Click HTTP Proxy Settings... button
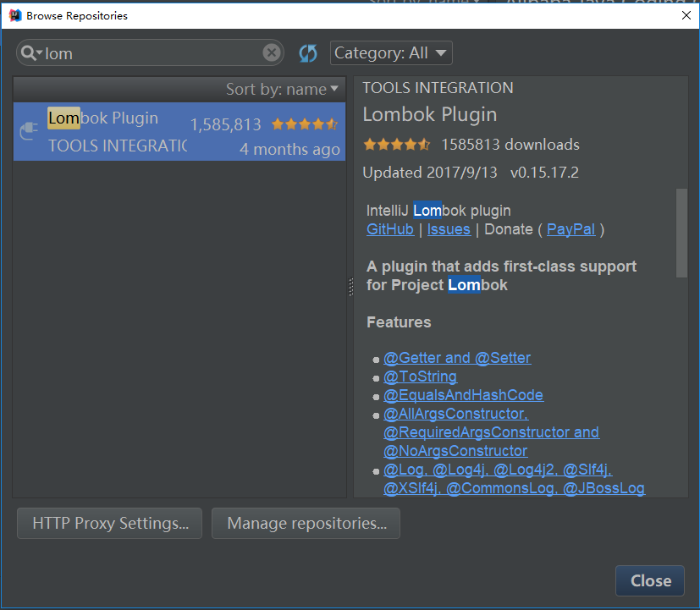This screenshot has width=700, height=610. point(109,523)
